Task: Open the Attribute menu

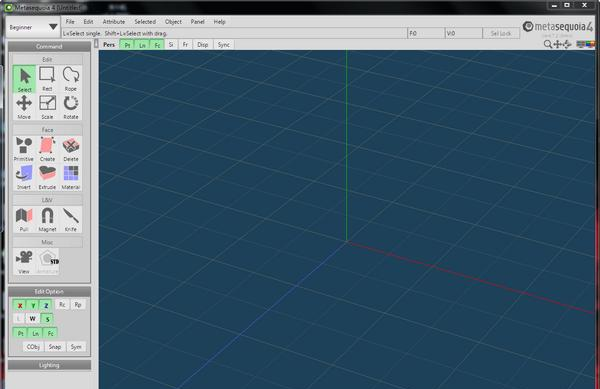Action: [114, 22]
